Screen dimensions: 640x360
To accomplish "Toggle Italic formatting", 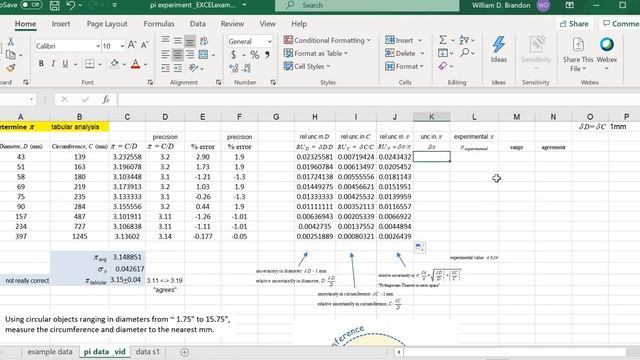I will (x=53, y=64).
